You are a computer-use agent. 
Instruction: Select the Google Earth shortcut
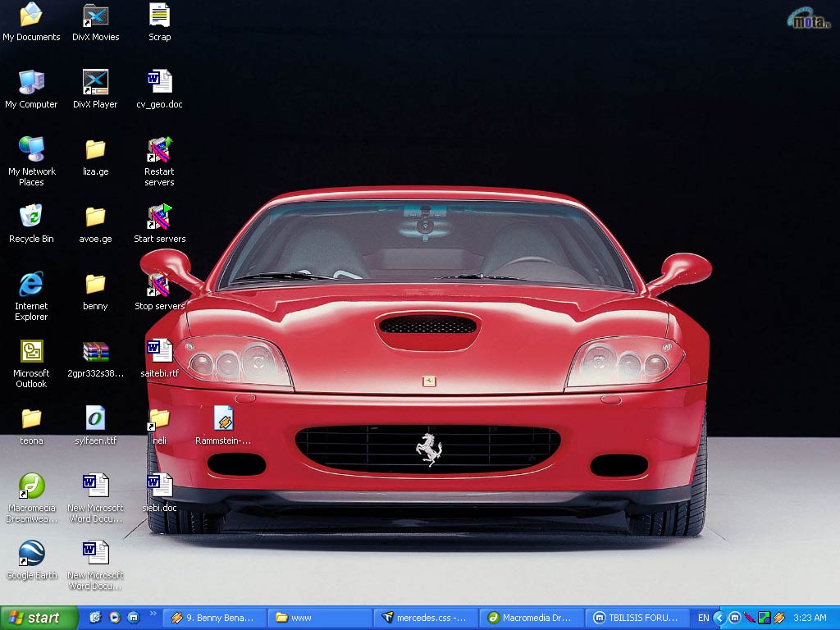[31, 560]
